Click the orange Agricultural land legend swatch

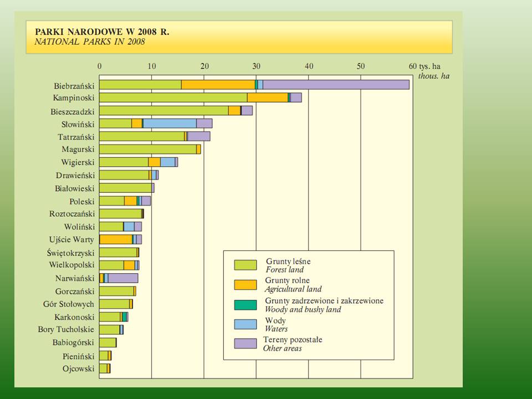point(245,285)
